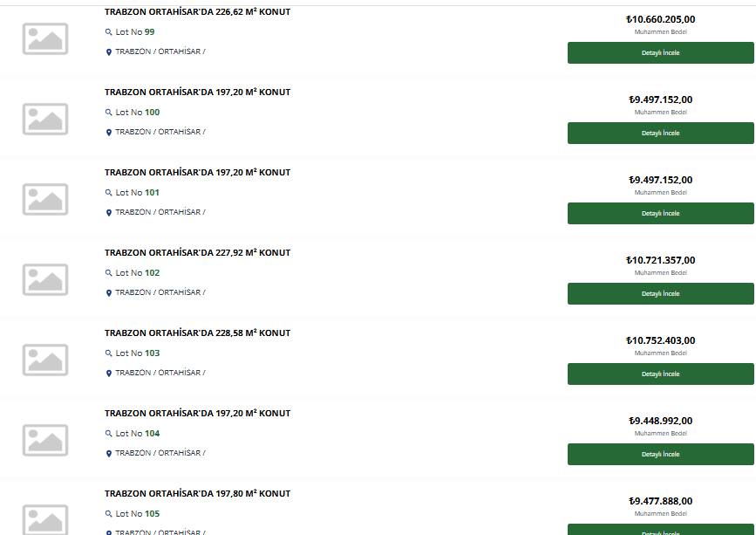Open Detaylı İncele for Lot 100 listing
This screenshot has width=756, height=535.
click(661, 134)
